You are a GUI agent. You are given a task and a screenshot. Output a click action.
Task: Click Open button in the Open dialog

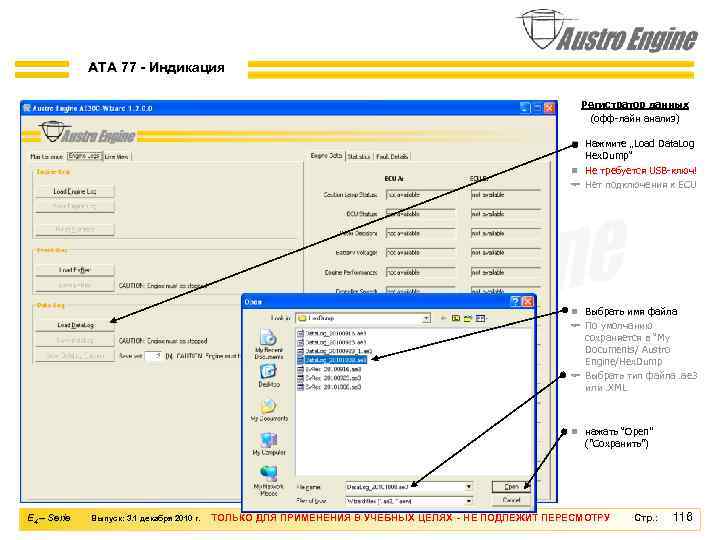tap(511, 486)
